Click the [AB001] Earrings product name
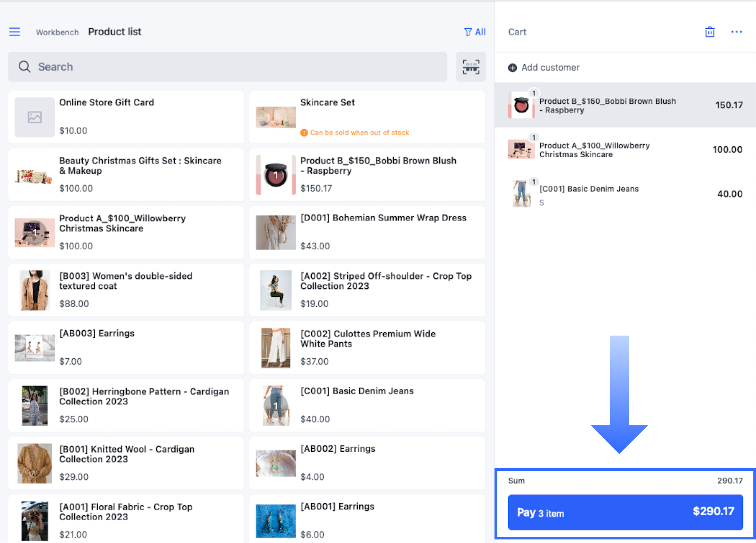The image size is (756, 543). pyautogui.click(x=338, y=507)
